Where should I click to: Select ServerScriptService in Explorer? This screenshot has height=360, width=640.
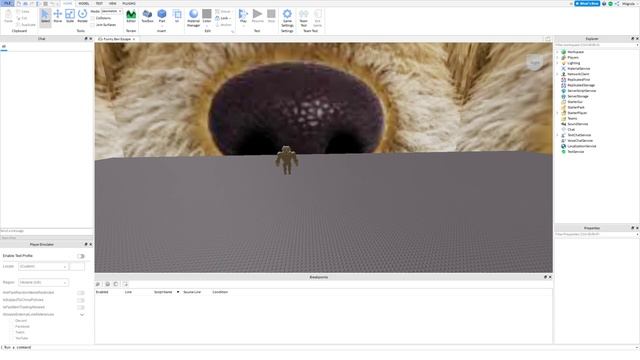tap(582, 91)
